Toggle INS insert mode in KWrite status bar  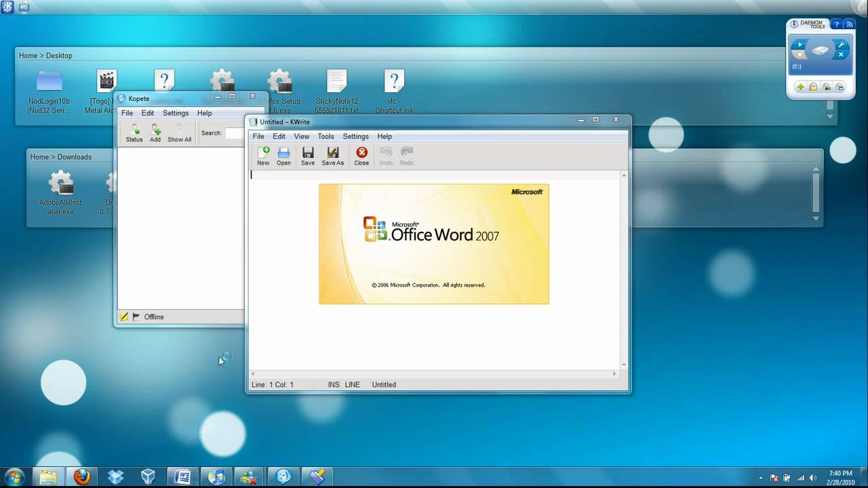coord(334,384)
